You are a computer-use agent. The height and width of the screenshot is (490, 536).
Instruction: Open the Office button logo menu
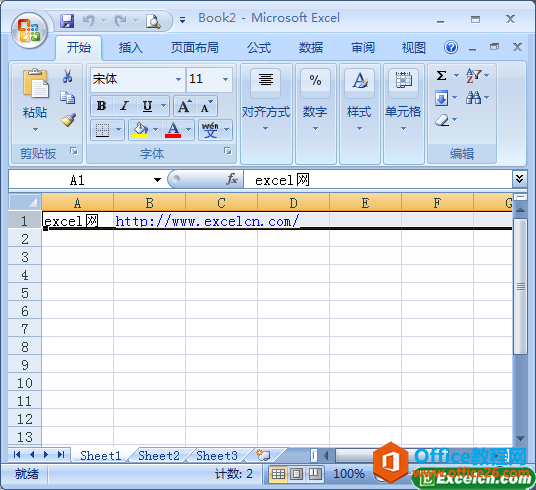coord(30,31)
